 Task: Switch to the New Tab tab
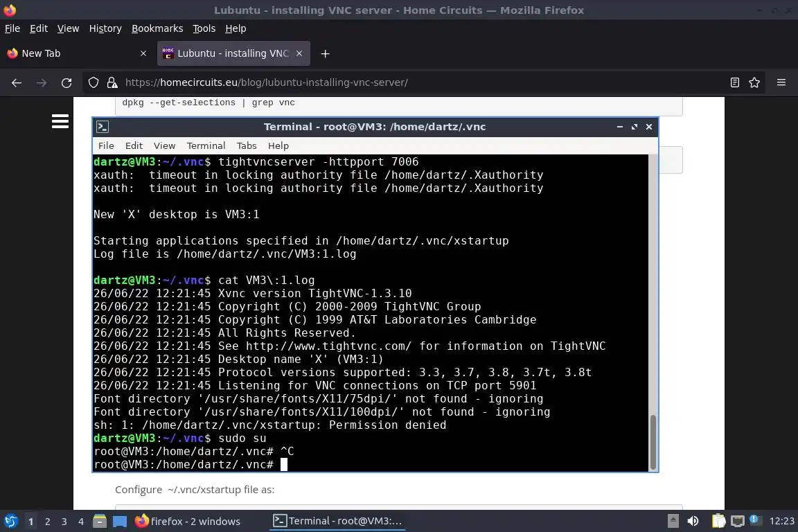pyautogui.click(x=78, y=53)
